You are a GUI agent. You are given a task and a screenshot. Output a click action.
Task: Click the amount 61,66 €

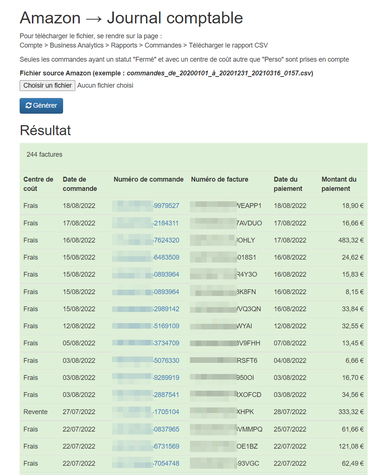[353, 429]
